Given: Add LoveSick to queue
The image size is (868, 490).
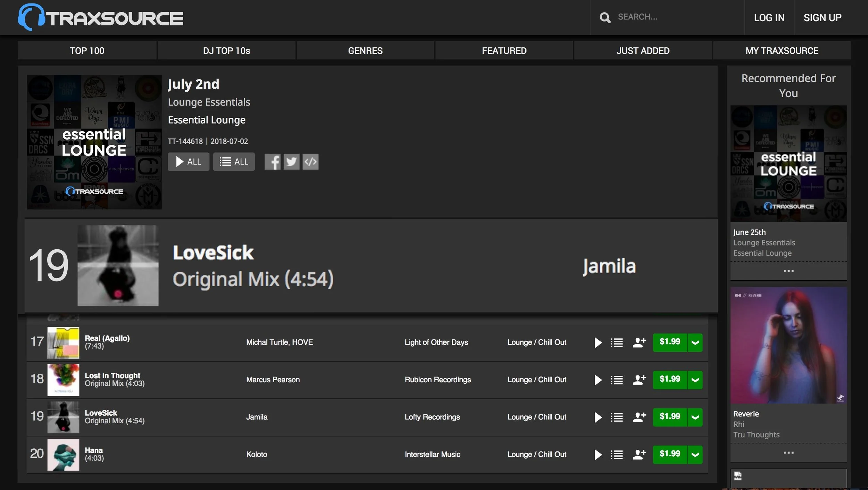Looking at the screenshot, I should (x=617, y=417).
